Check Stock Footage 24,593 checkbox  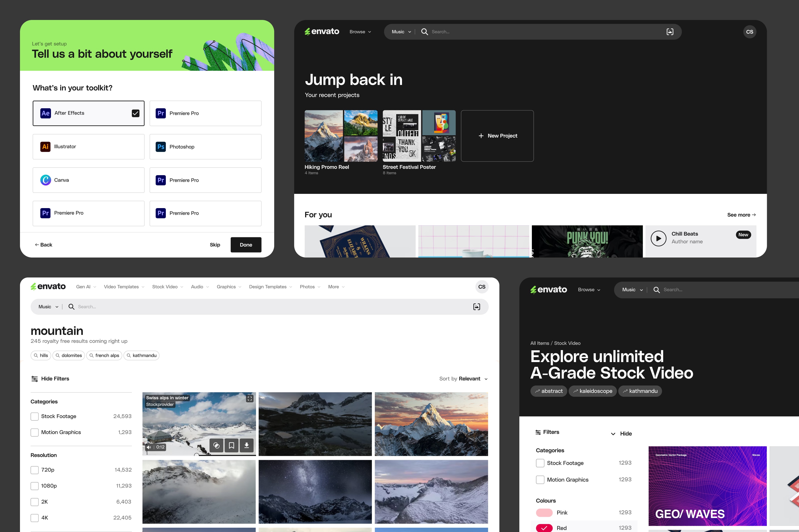click(35, 416)
